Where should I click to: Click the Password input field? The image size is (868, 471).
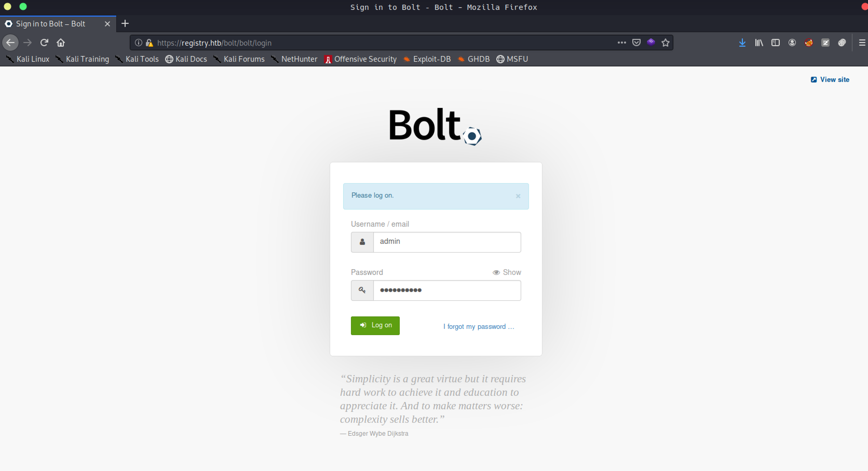pyautogui.click(x=447, y=290)
